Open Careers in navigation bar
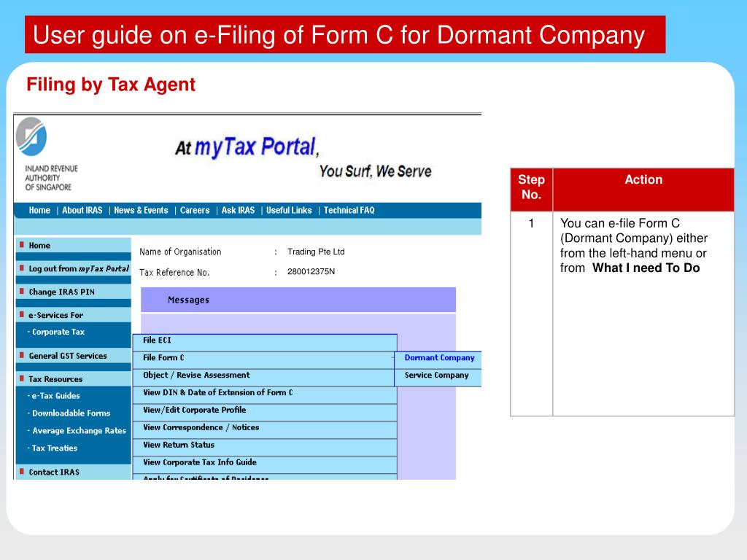 [x=195, y=210]
